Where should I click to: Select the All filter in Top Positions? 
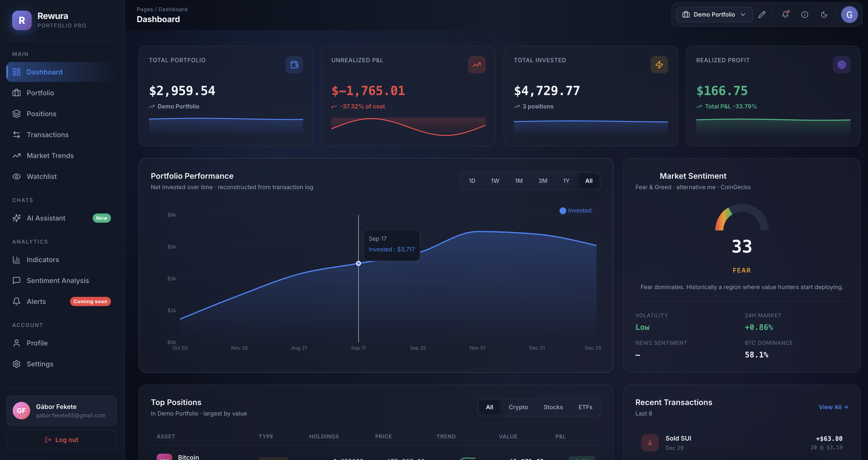point(490,407)
